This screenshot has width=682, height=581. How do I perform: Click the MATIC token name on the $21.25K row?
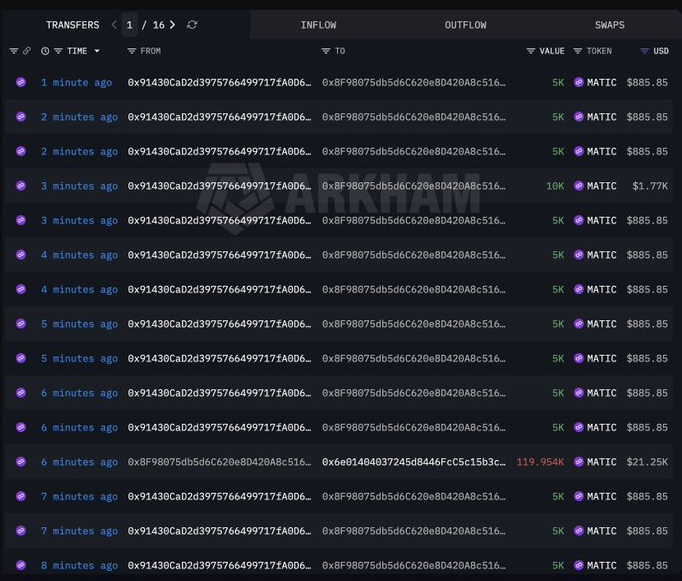[x=602, y=462]
